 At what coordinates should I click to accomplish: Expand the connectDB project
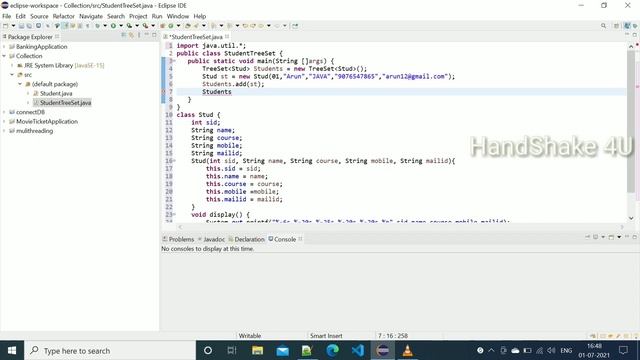pos(4,112)
